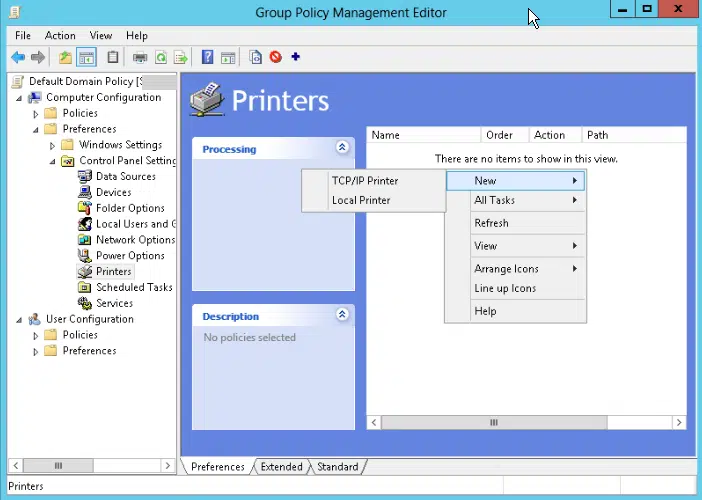The height and width of the screenshot is (500, 702).
Task: Click list pane scrollbar right arrow
Action: point(679,422)
